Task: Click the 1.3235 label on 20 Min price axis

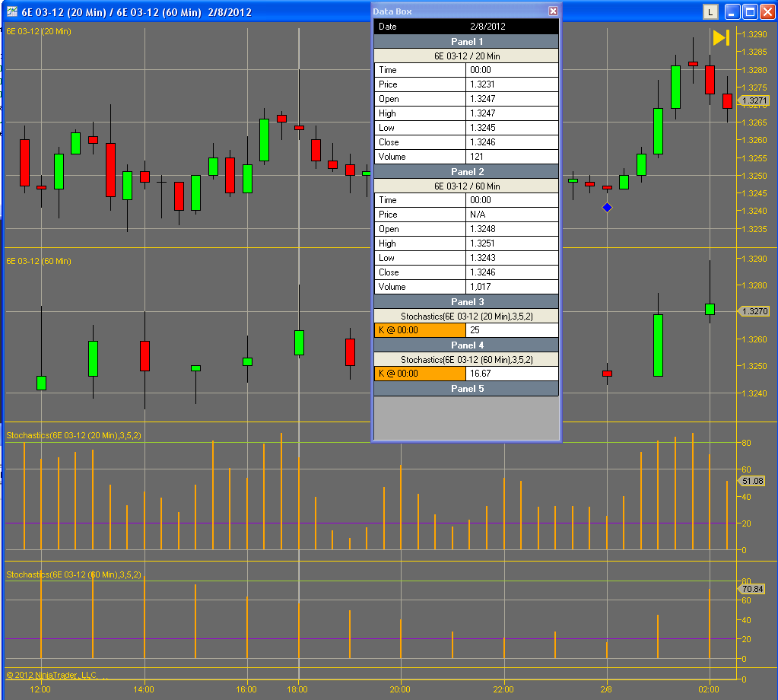Action: click(754, 229)
